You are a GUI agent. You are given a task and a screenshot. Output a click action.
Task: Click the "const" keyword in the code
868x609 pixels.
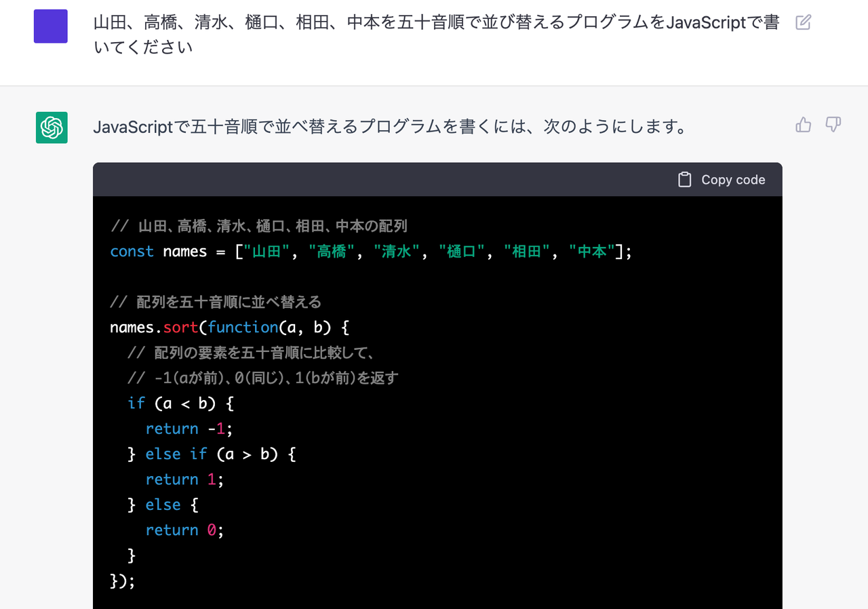coord(132,252)
